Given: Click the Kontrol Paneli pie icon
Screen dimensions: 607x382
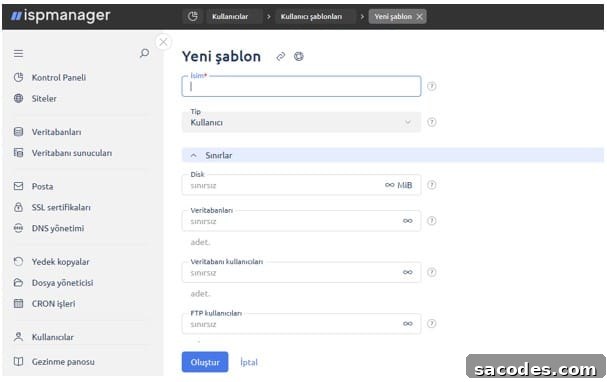Looking at the screenshot, I should click(x=18, y=77).
